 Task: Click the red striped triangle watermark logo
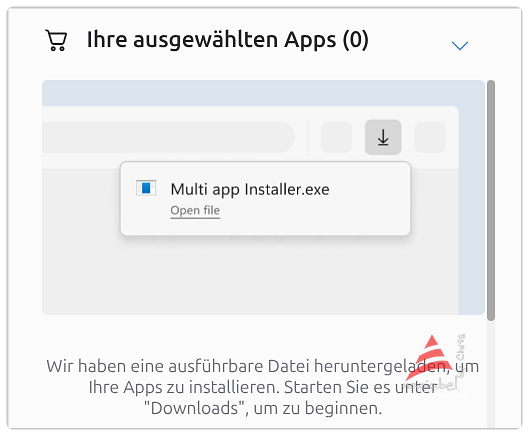tap(428, 358)
